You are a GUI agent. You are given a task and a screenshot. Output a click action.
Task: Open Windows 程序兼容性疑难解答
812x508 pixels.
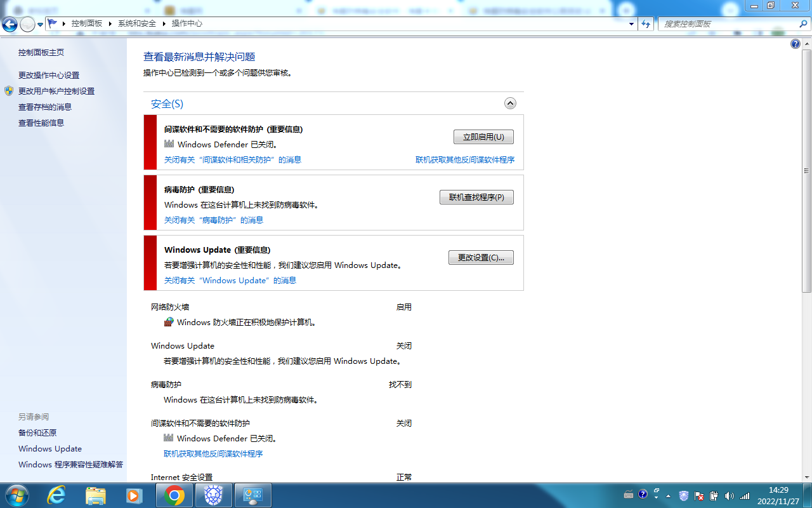pos(71,465)
